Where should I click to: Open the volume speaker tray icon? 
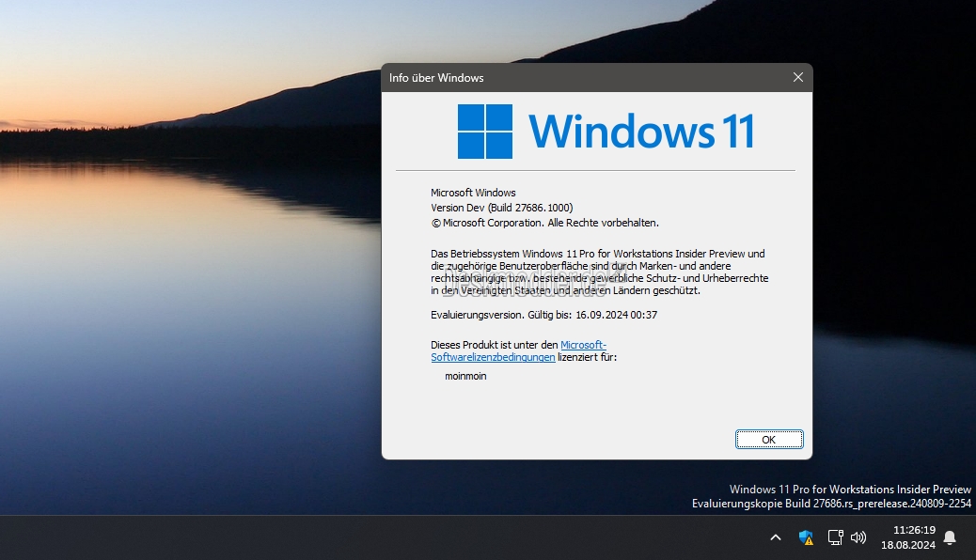tap(858, 537)
